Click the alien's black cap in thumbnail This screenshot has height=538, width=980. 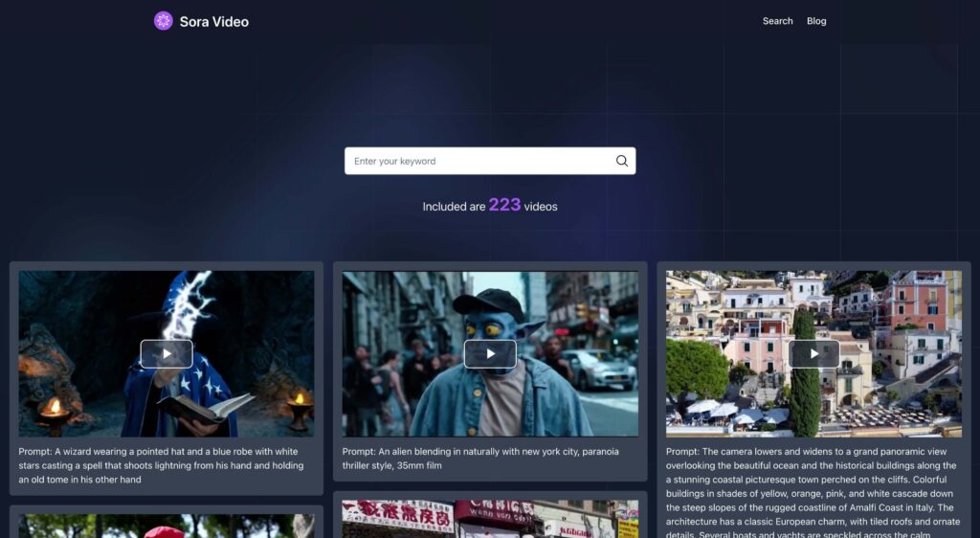489,303
